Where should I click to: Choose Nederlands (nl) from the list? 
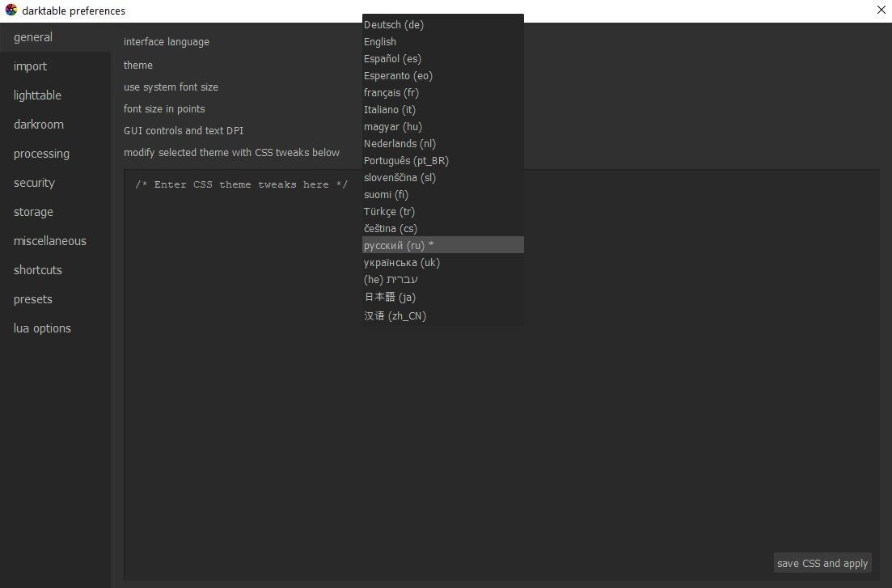coord(442,144)
